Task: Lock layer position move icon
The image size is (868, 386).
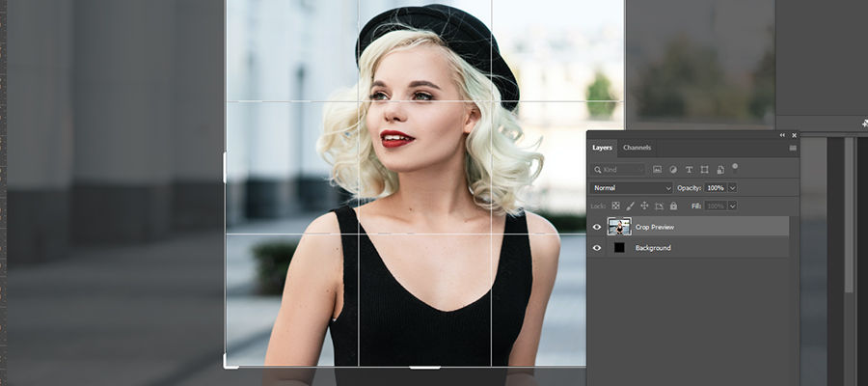Action: coord(644,206)
